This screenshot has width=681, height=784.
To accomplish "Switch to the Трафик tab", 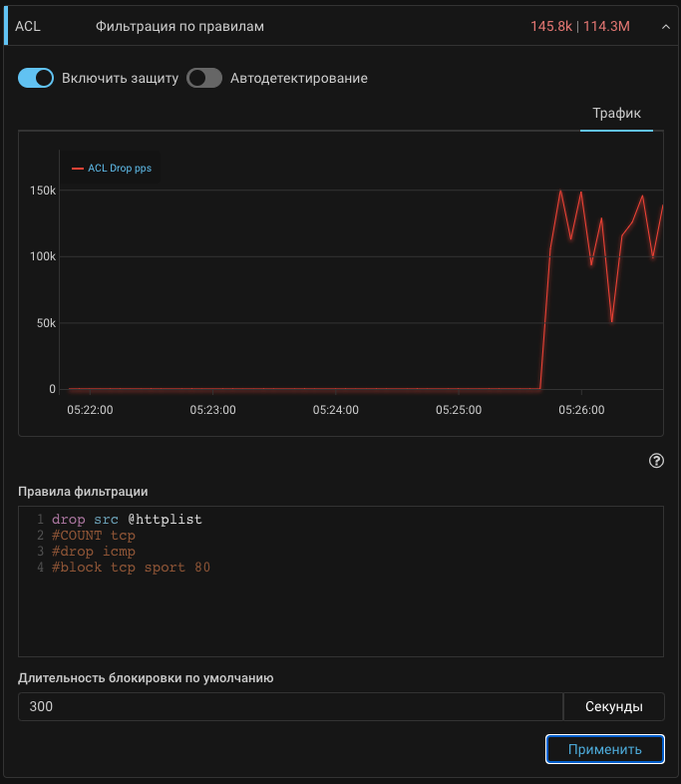I will tap(616, 114).
